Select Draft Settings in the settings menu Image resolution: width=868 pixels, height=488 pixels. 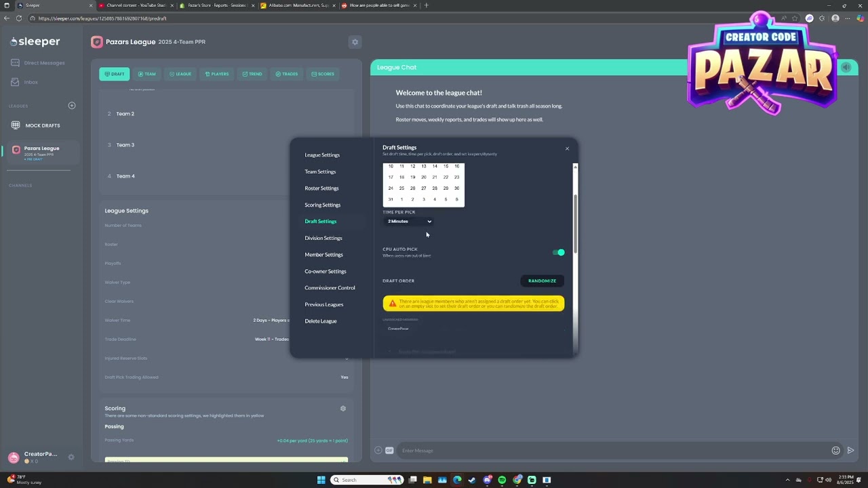pyautogui.click(x=321, y=222)
